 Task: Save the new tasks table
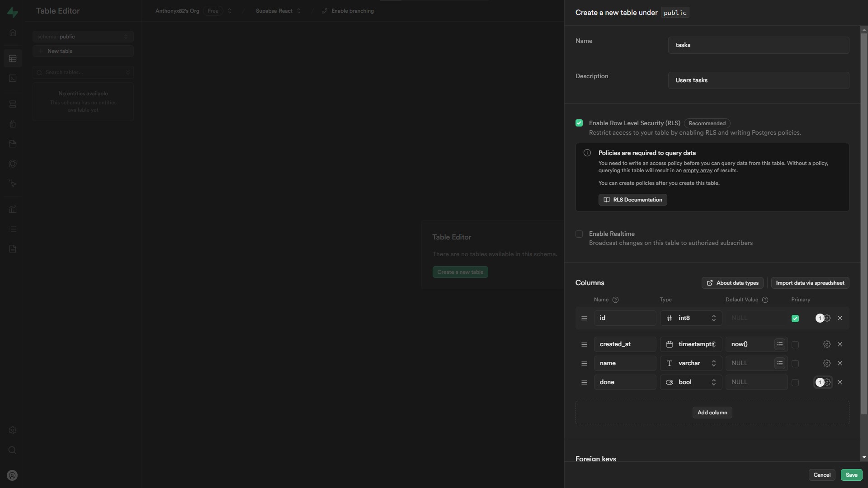point(851,475)
